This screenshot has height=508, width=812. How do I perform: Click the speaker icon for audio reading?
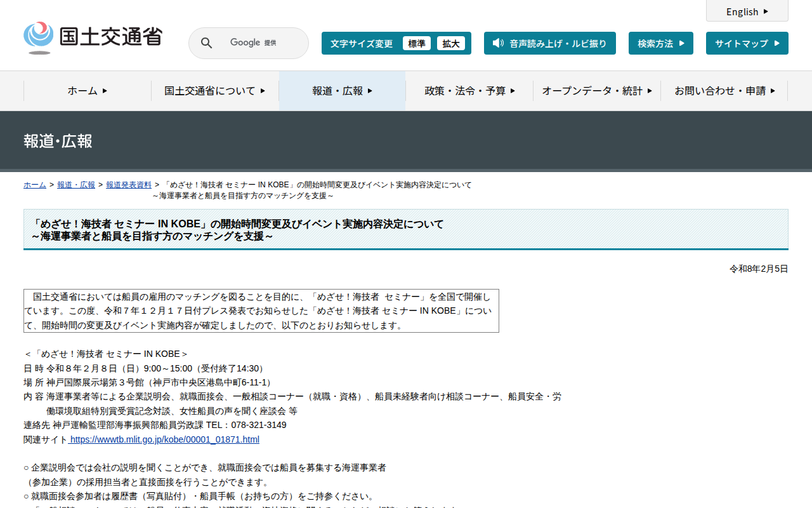pos(498,43)
